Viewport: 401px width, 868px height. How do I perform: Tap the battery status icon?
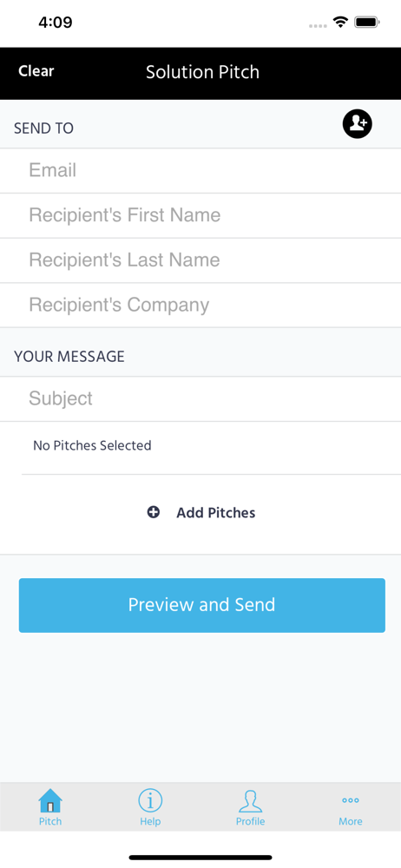(x=366, y=23)
